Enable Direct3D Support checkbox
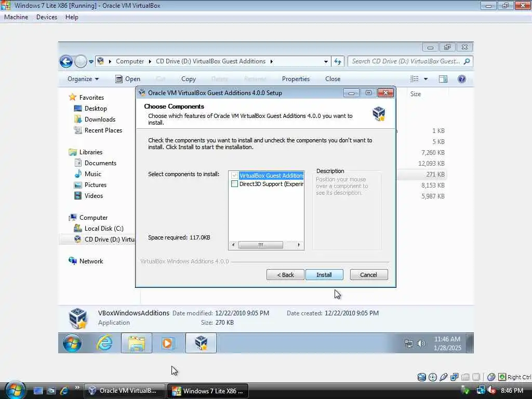Screen dimensions: 532x399 (x=234, y=184)
